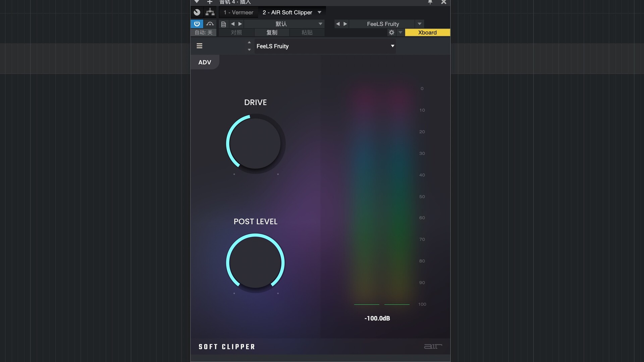Toggle the yellow Xboard button
The width and height of the screenshot is (644, 362).
point(427,33)
